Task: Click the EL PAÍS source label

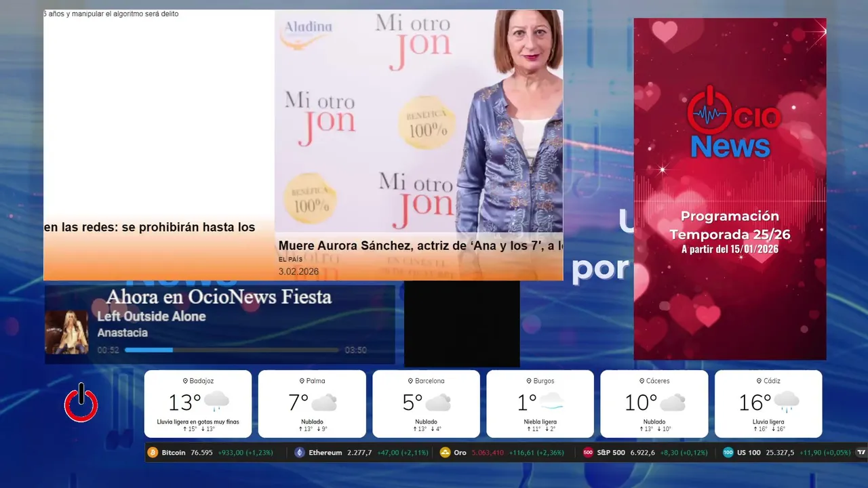Action: 290,260
